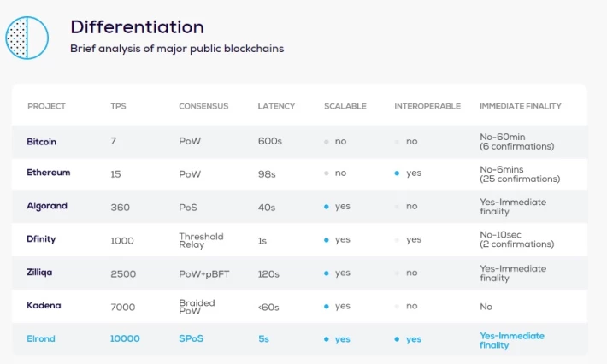Click Algorand's TPS value 360
Viewport: 607px width, 364px height.
click(x=120, y=208)
